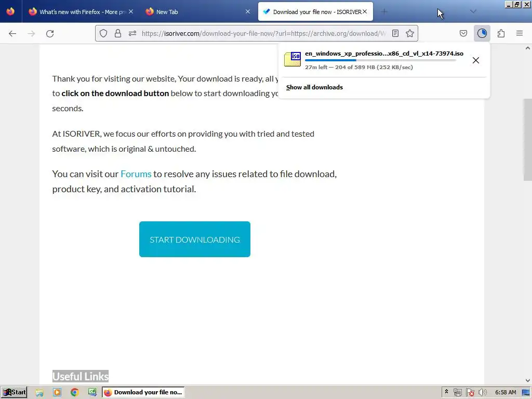Open the Extensions puzzle icon
This screenshot has width=532, height=399.
(x=501, y=33)
